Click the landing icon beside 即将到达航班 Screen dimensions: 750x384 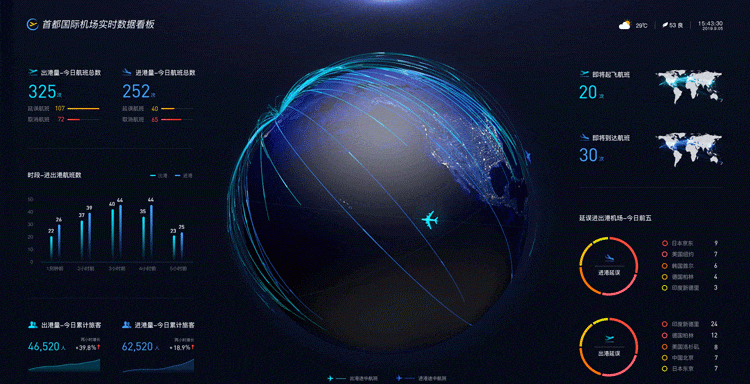point(584,138)
